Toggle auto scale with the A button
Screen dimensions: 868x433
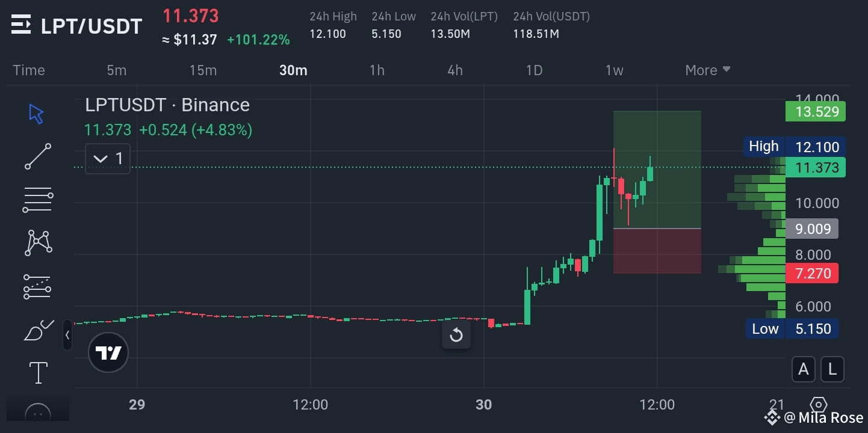point(804,369)
